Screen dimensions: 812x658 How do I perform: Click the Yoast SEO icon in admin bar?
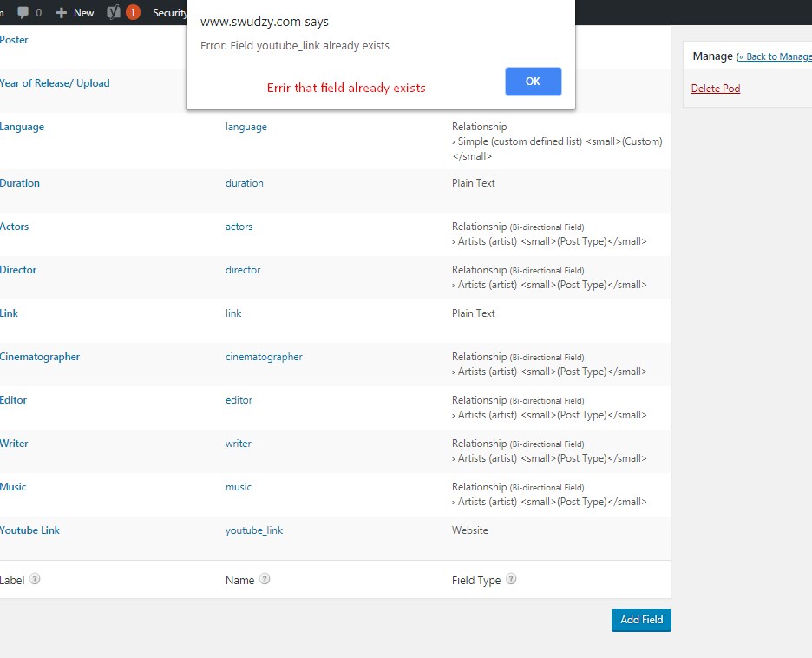pos(114,12)
